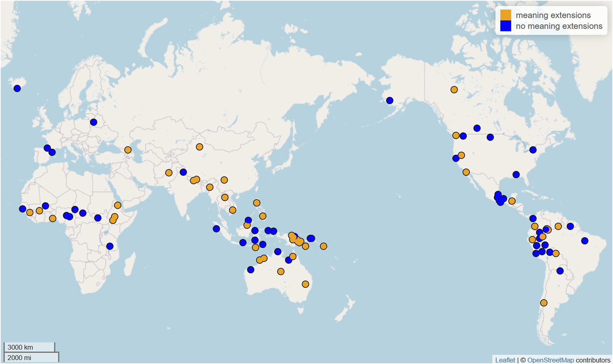Click the southernmost orange marker in South America

(x=543, y=303)
